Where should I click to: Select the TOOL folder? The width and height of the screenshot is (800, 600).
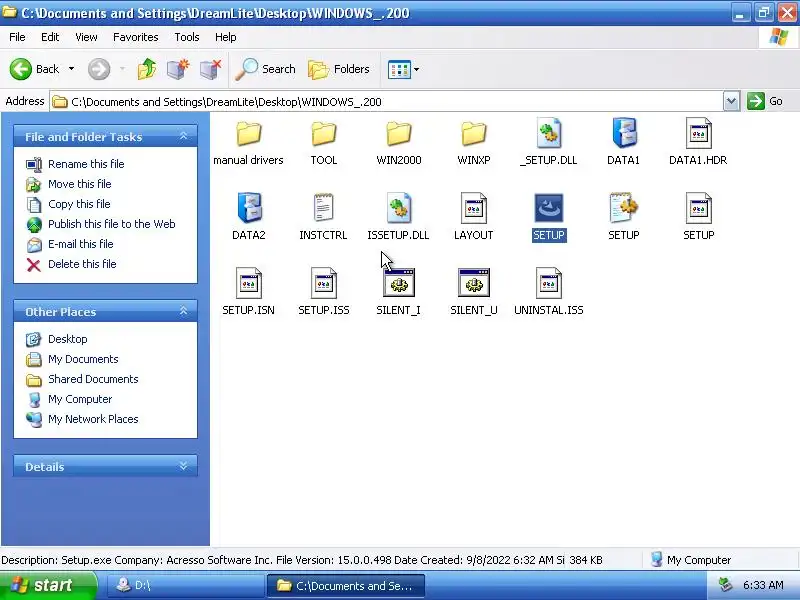coord(323,143)
